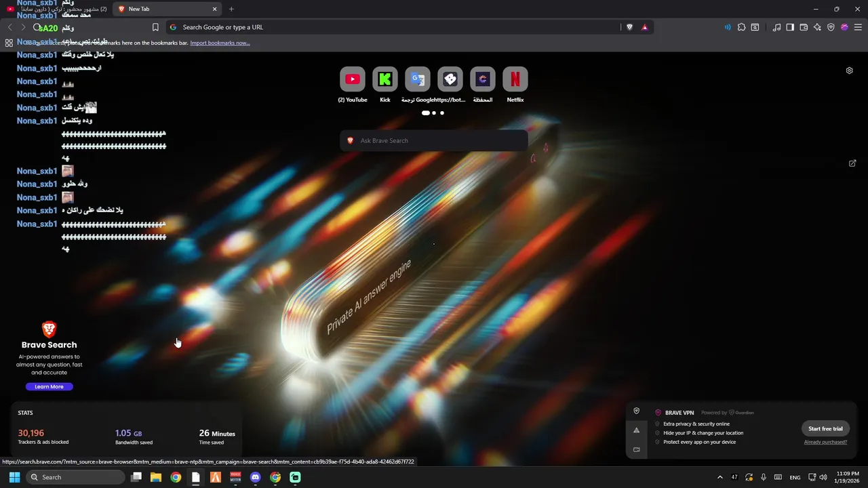Click the Brave VPN shield toolbar icon
Image resolution: width=868 pixels, height=488 pixels.
[x=831, y=27]
